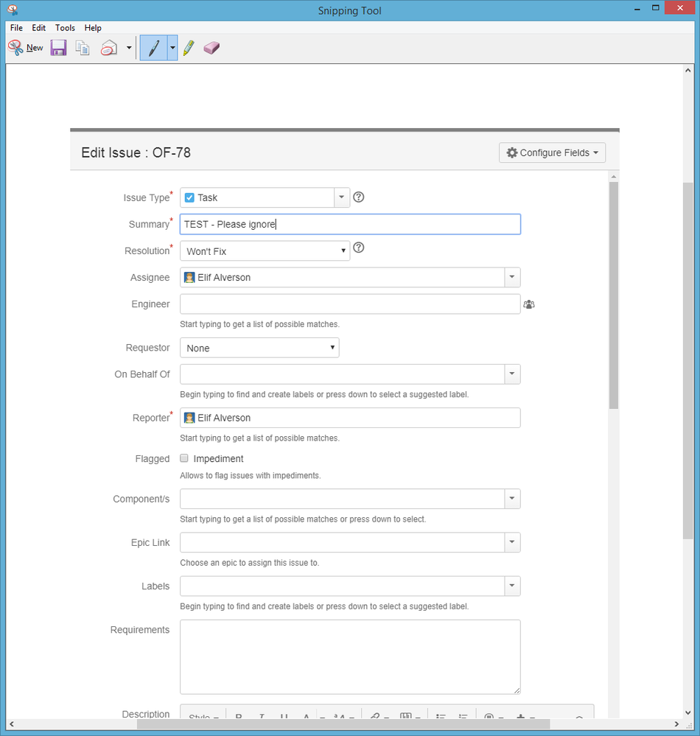This screenshot has height=736, width=700.
Task: Click the help icon beside Issue Type
Action: pos(359,197)
